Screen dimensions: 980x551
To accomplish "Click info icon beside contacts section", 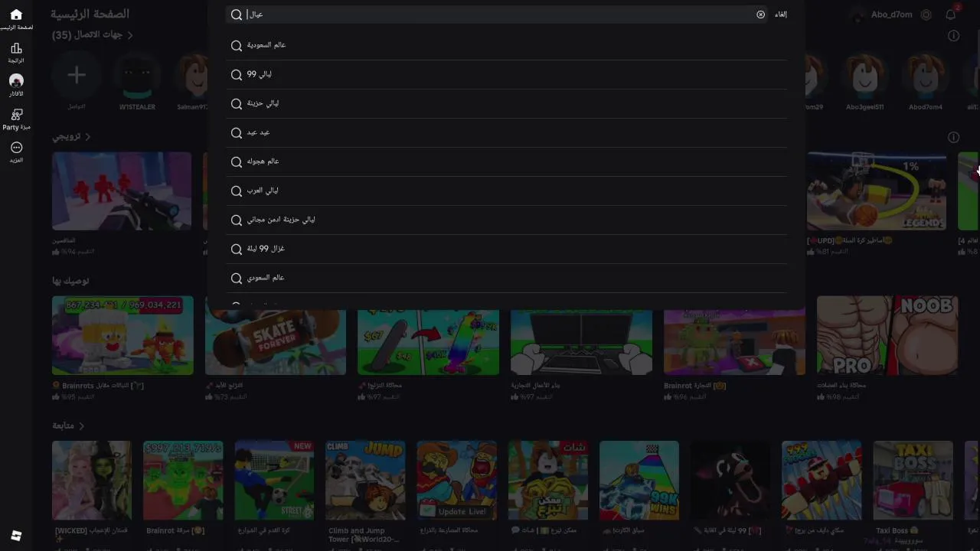I will [x=953, y=35].
